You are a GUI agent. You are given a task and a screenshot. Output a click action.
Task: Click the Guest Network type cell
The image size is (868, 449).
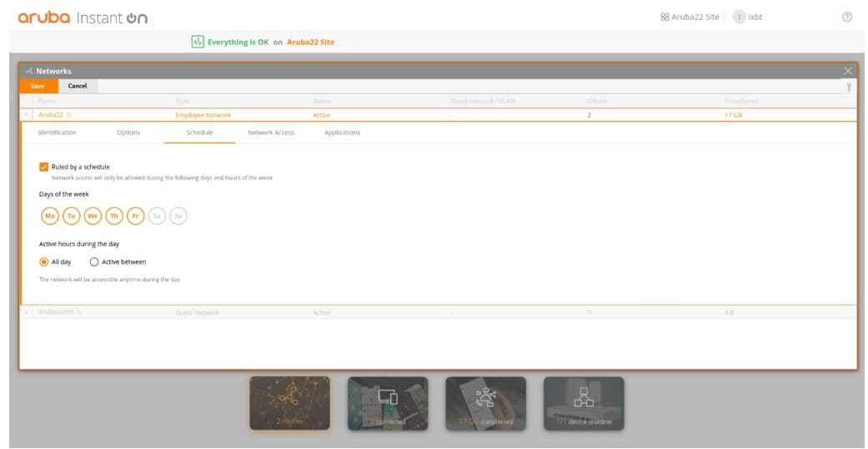197,313
